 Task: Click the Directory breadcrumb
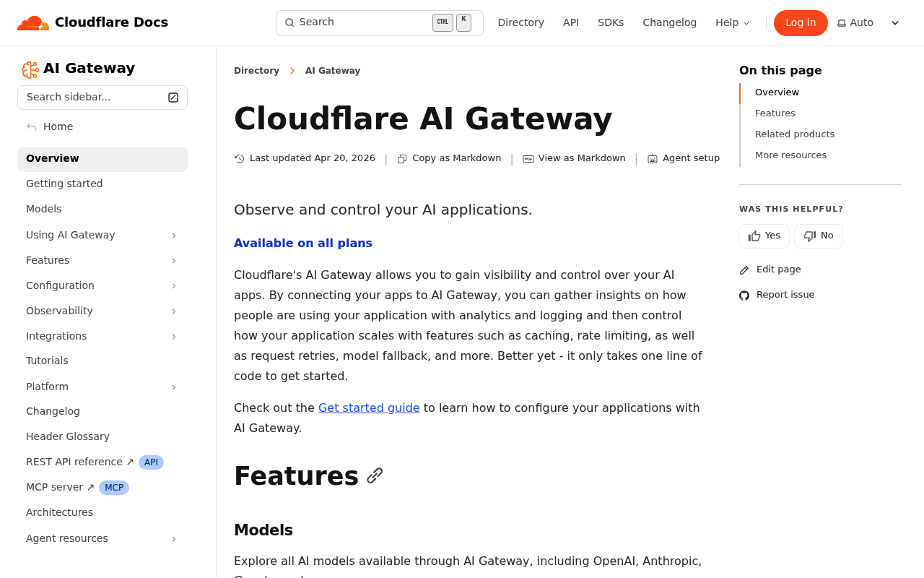click(256, 71)
